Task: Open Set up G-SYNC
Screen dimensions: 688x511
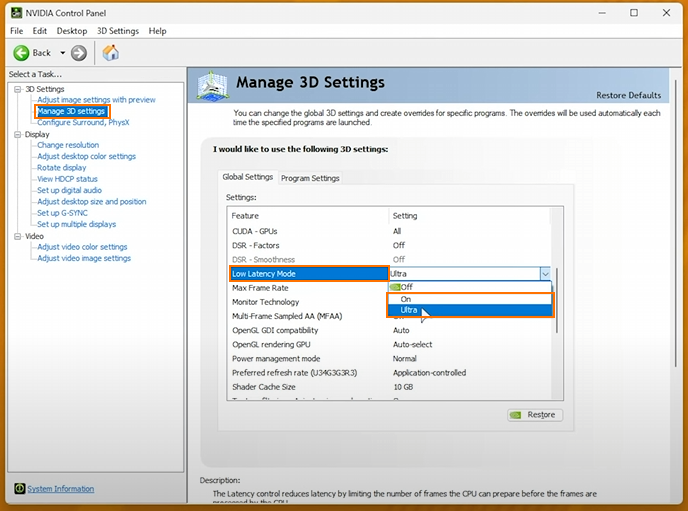Action: pyautogui.click(x=62, y=213)
